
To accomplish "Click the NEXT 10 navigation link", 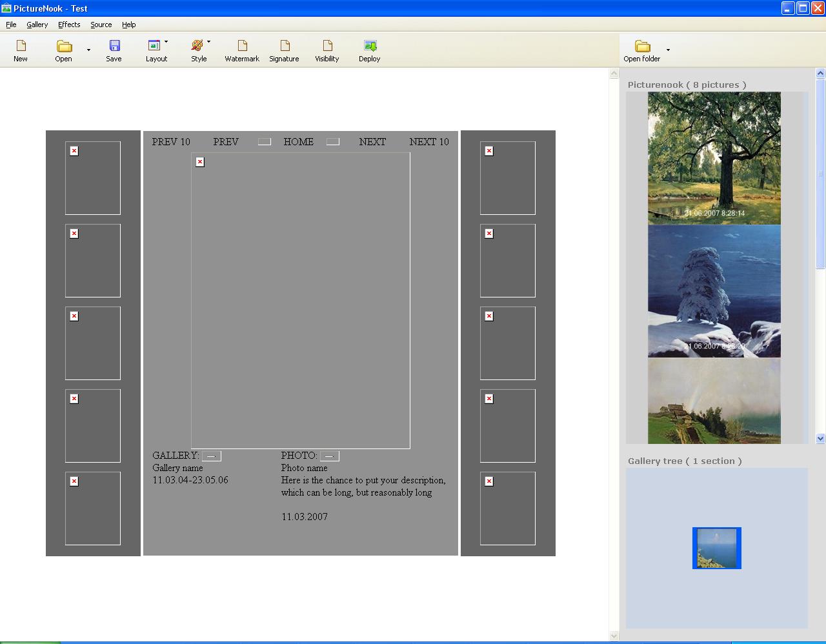I will (429, 142).
